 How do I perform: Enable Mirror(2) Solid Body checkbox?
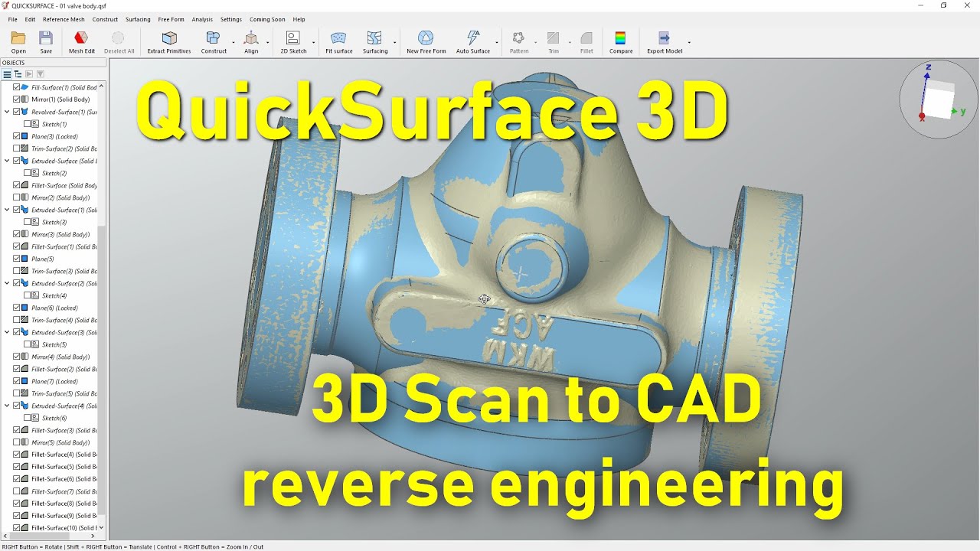pyautogui.click(x=17, y=197)
